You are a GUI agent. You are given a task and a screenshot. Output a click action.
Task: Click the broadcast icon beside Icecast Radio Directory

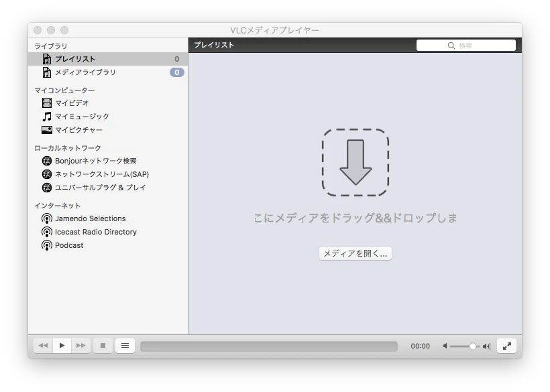pyautogui.click(x=47, y=232)
